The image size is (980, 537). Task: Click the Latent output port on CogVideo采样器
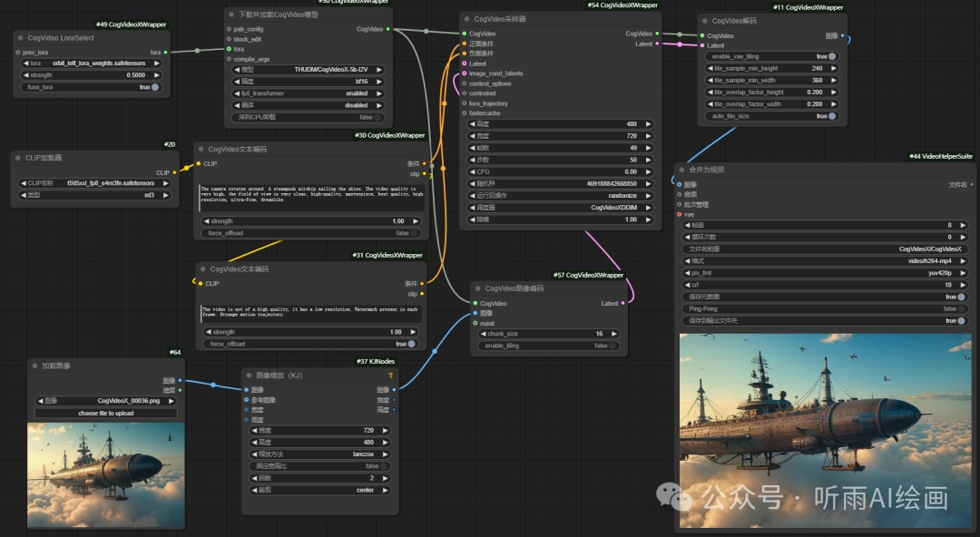click(x=657, y=44)
